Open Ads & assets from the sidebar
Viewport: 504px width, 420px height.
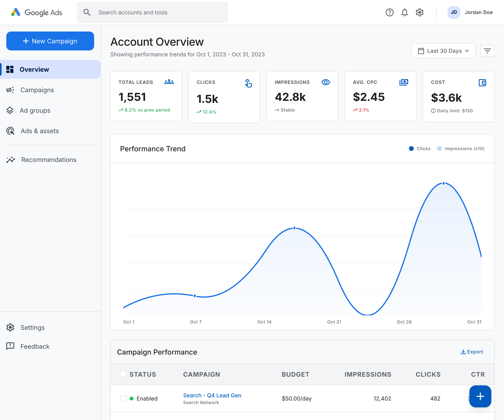click(50, 131)
